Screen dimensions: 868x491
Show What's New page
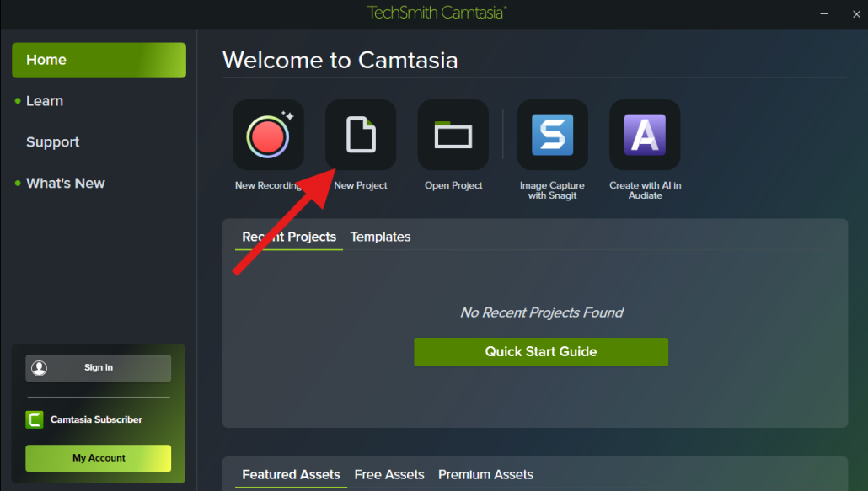66,184
